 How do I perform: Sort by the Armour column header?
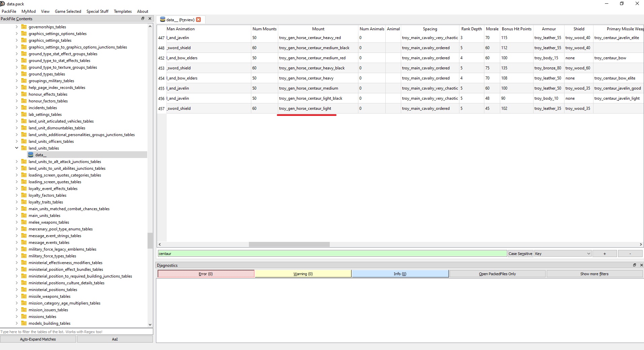549,29
